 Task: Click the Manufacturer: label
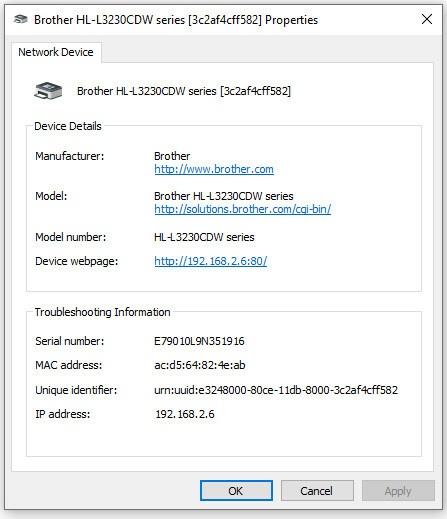click(x=70, y=156)
